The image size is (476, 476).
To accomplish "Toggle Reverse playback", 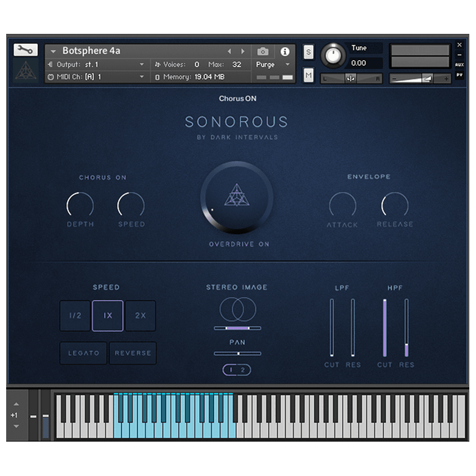I will (132, 353).
